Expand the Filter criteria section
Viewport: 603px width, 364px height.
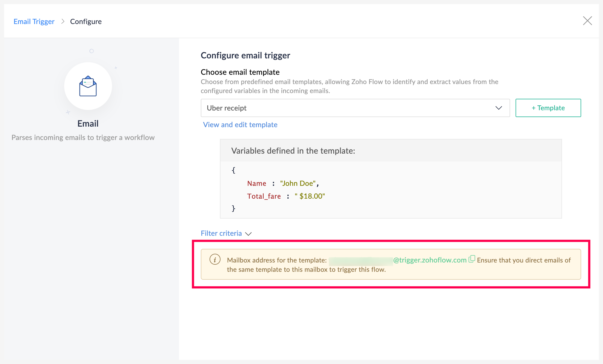point(221,233)
